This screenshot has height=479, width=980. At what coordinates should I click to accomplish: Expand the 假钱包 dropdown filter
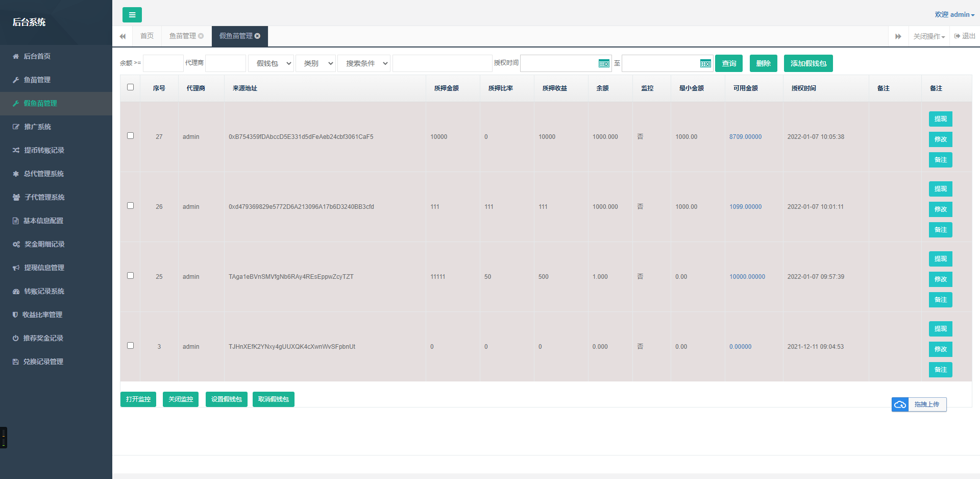(271, 63)
